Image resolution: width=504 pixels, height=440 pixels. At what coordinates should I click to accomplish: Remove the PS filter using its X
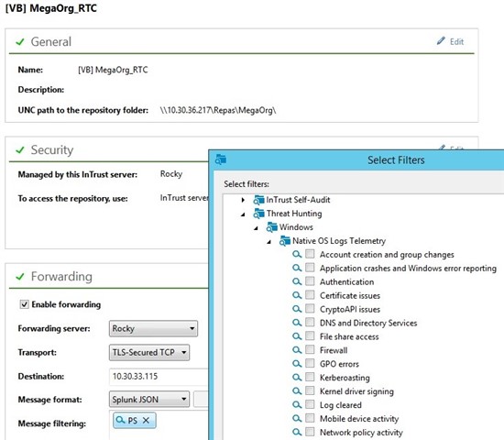(146, 421)
